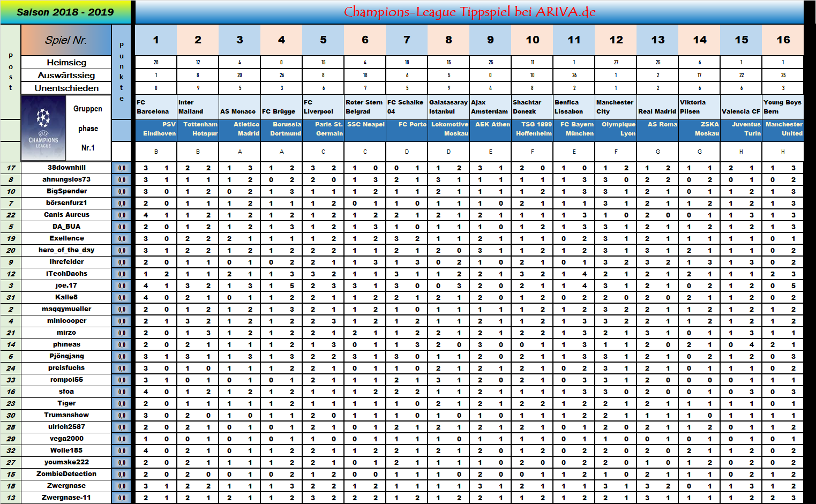The width and height of the screenshot is (816, 504).
Task: Select the 'AS Monaco' team cell
Action: [x=239, y=107]
